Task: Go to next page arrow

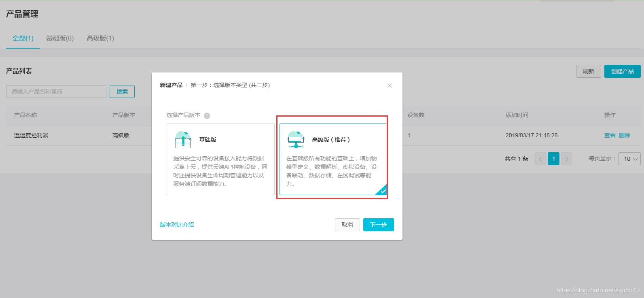Action: 567,159
